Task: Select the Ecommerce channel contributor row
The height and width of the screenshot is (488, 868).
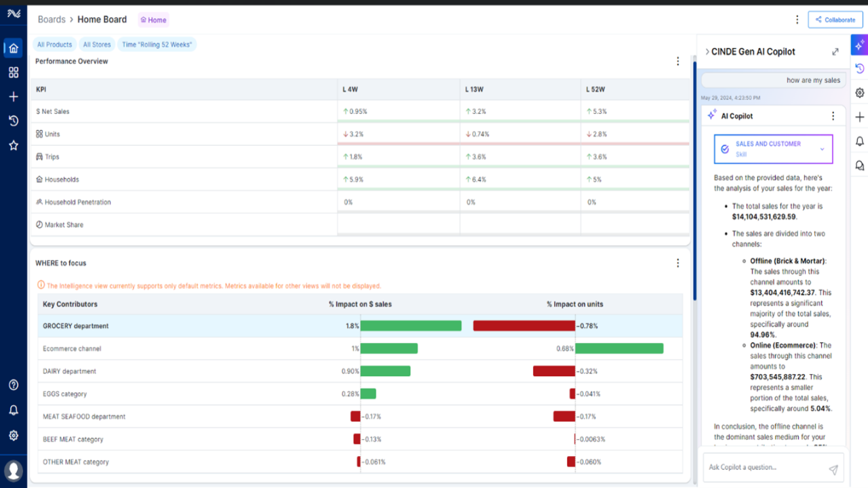Action: pyautogui.click(x=360, y=348)
